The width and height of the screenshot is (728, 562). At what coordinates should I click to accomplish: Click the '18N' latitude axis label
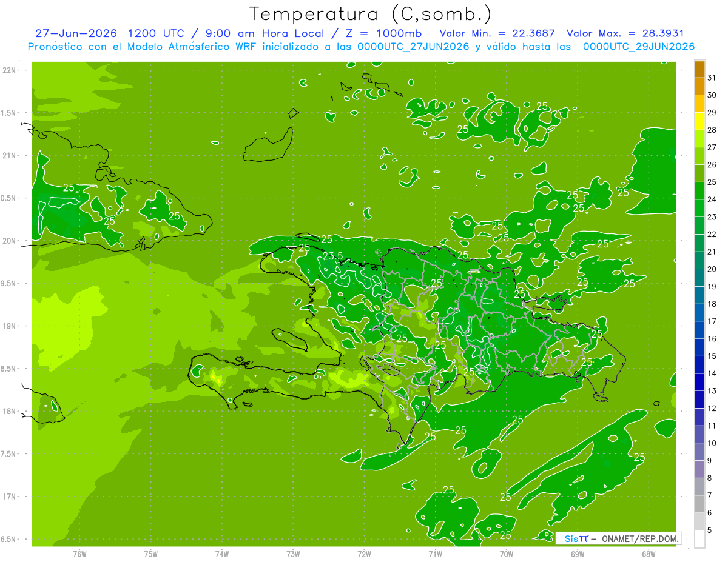point(8,411)
